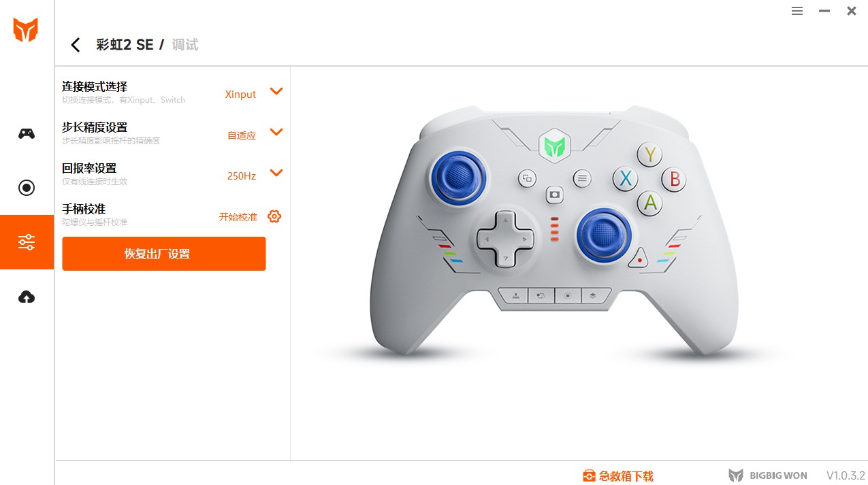Open the gamepad section in sidebar
The image size is (868, 485).
click(x=27, y=133)
